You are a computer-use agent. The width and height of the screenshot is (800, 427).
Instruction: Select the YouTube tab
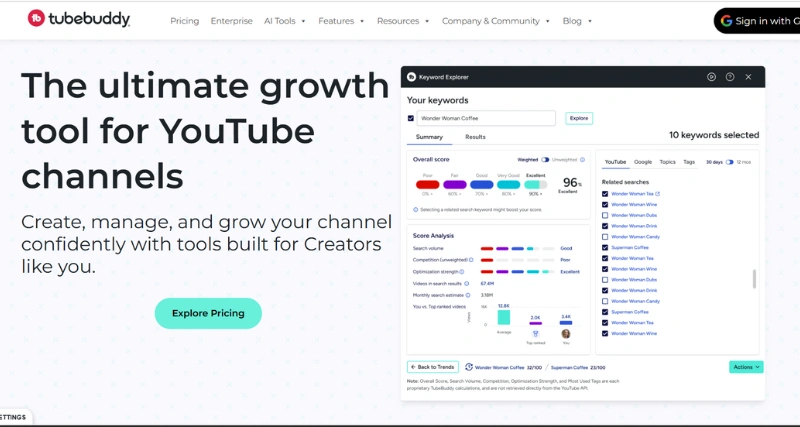point(615,162)
